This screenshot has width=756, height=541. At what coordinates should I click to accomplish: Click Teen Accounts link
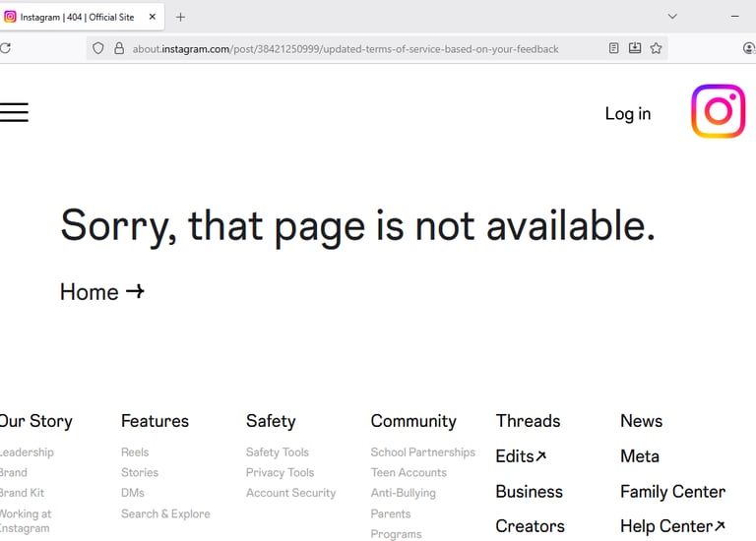tap(409, 472)
